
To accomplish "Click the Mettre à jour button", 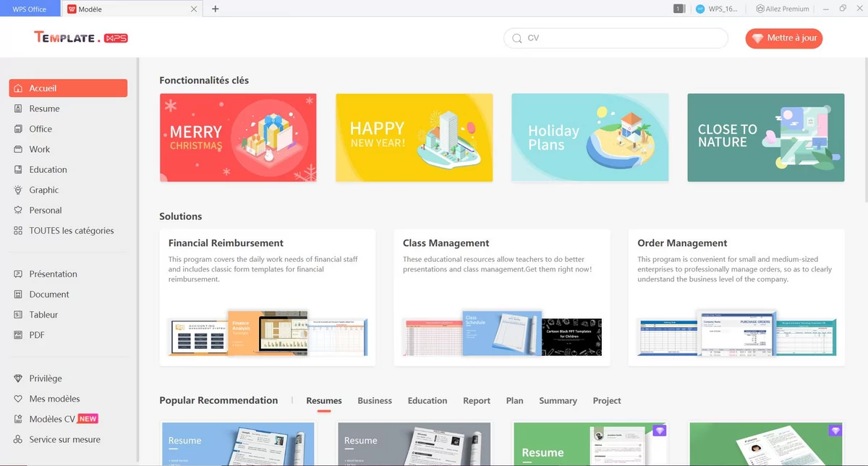I will pos(784,38).
